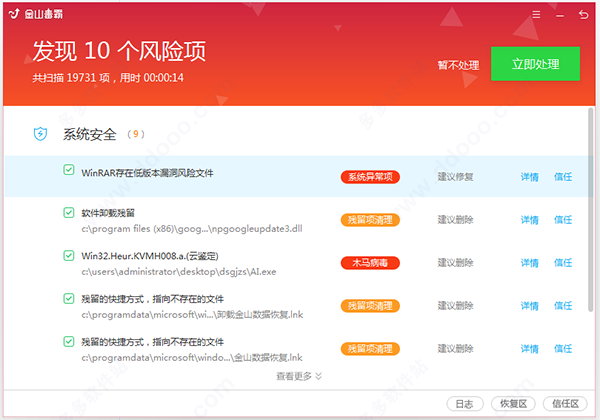
Task: Click the back arrow icon at top right
Action: (583, 15)
